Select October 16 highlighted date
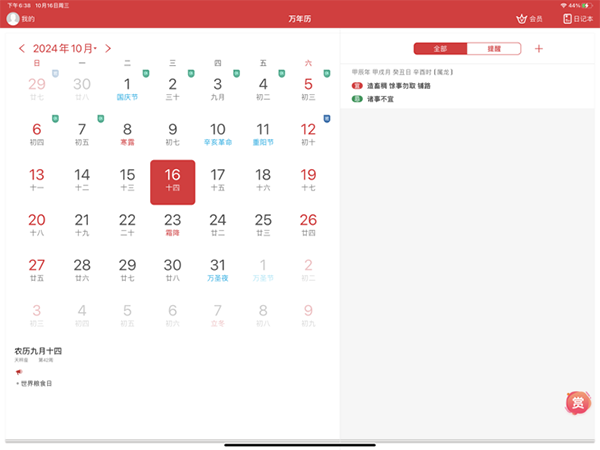 point(172,181)
